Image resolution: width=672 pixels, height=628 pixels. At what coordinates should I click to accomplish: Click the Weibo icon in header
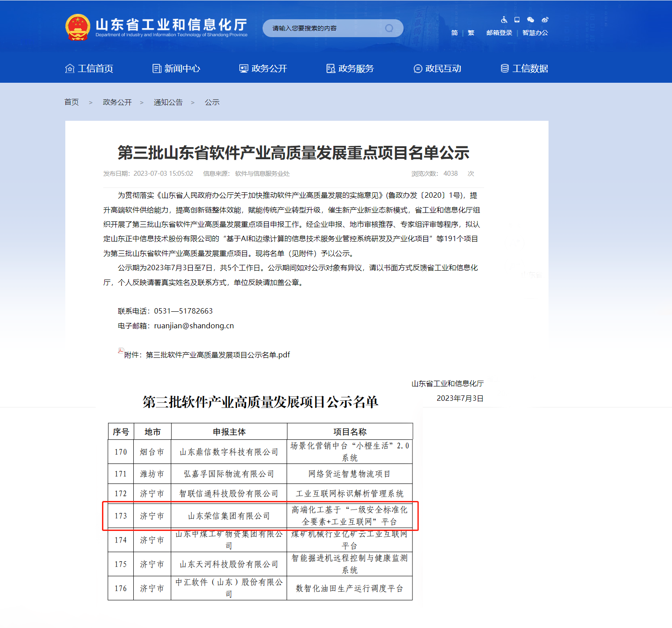544,20
